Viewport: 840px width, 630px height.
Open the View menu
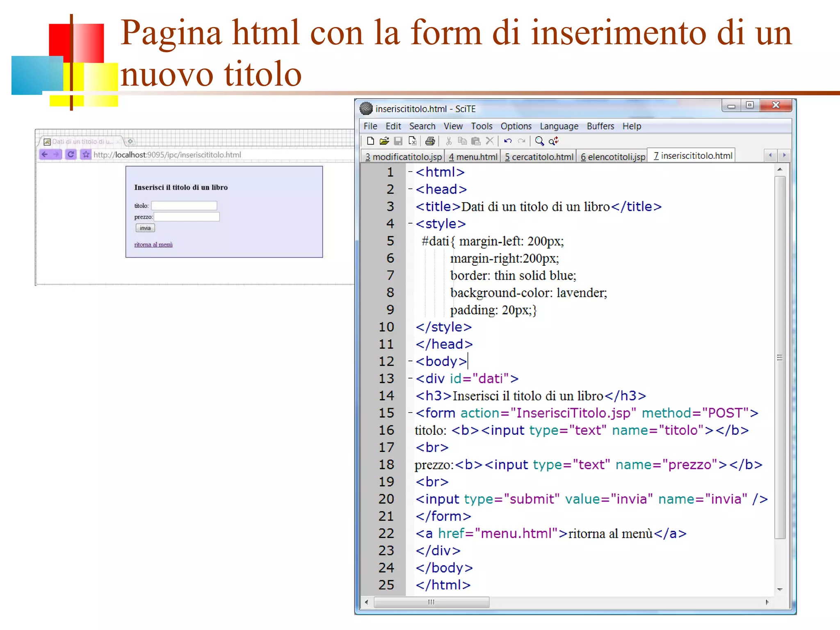[453, 126]
